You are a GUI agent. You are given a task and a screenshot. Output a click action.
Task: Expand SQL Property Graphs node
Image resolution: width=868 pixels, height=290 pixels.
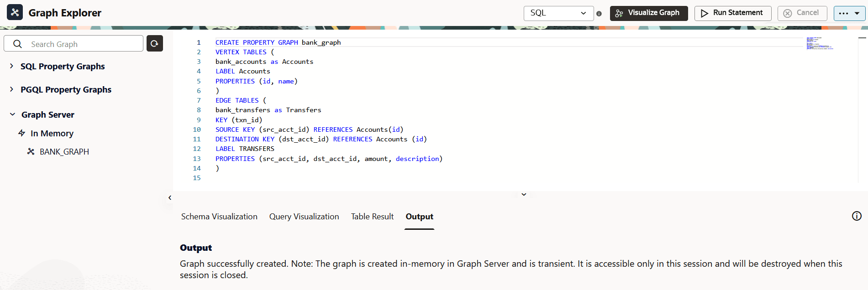pyautogui.click(x=11, y=66)
